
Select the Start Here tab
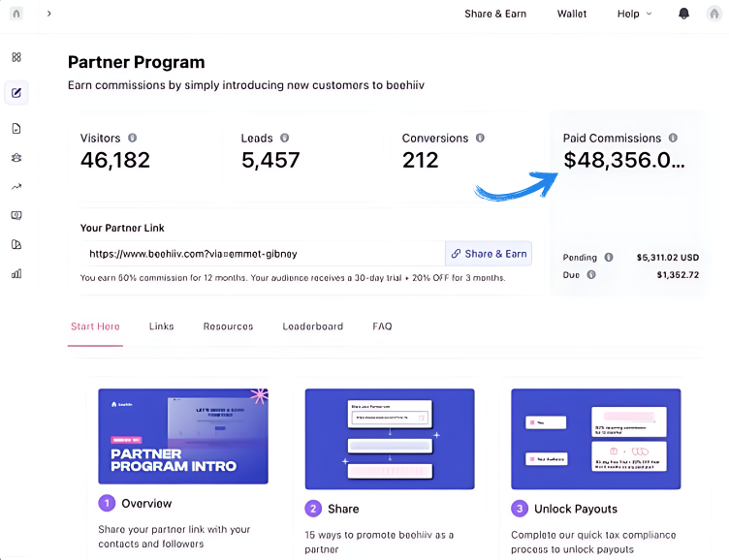click(95, 327)
